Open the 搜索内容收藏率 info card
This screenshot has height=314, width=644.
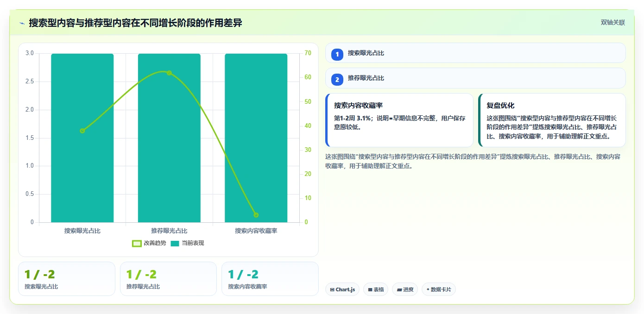pos(399,120)
